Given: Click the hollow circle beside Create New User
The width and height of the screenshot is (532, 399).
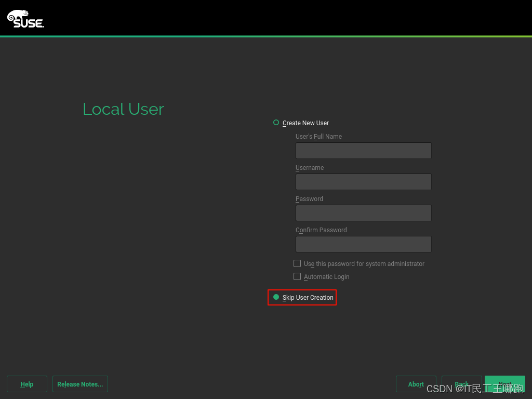Looking at the screenshot, I should click(x=276, y=123).
